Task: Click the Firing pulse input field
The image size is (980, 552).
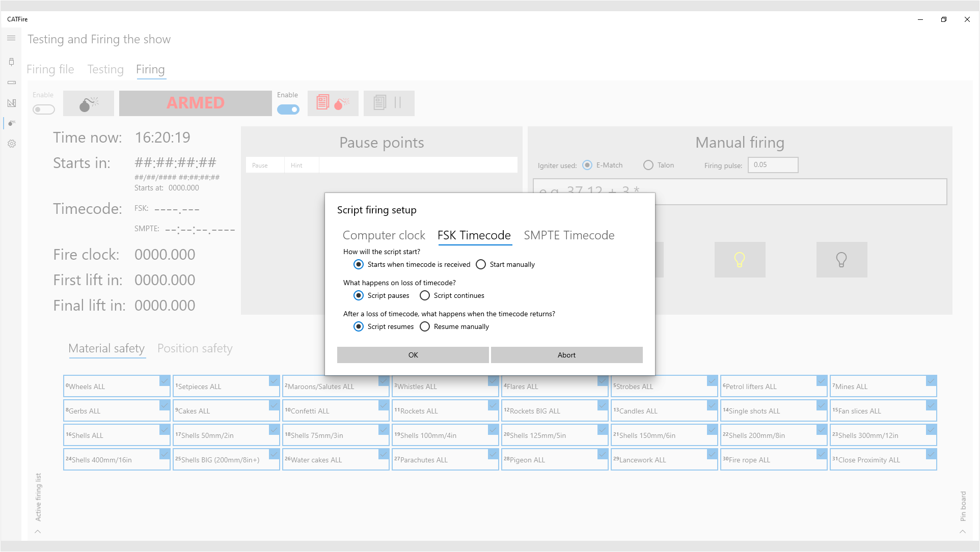Action: tap(773, 165)
